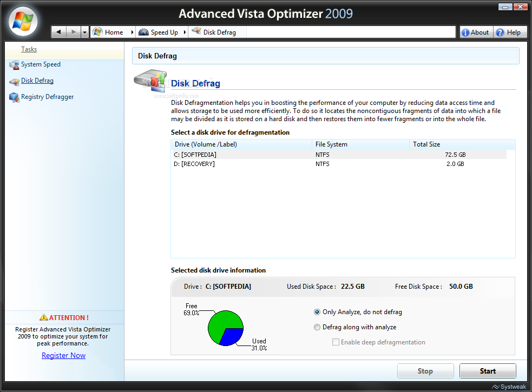The width and height of the screenshot is (532, 392).
Task: Click the Systweak logo in status bar
Action: pyautogui.click(x=509, y=387)
